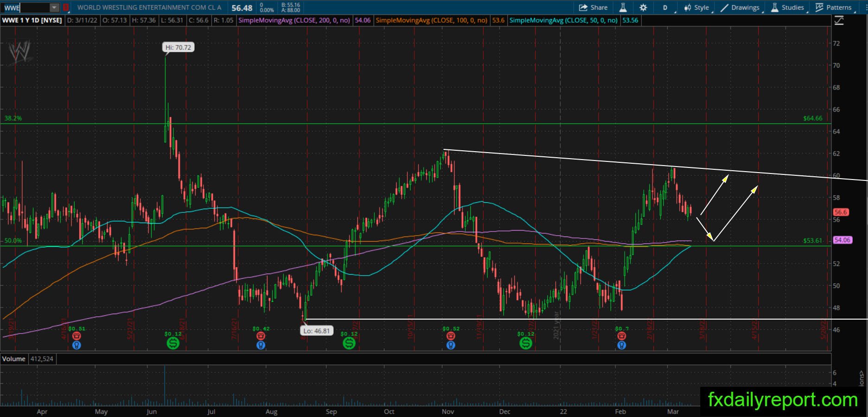868x417 pixels.
Task: Click the earnings phone icon under $0.7
Action: 621,336
